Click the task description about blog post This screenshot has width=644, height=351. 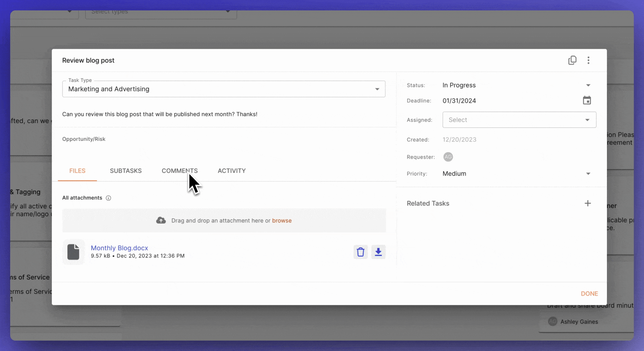coord(160,114)
